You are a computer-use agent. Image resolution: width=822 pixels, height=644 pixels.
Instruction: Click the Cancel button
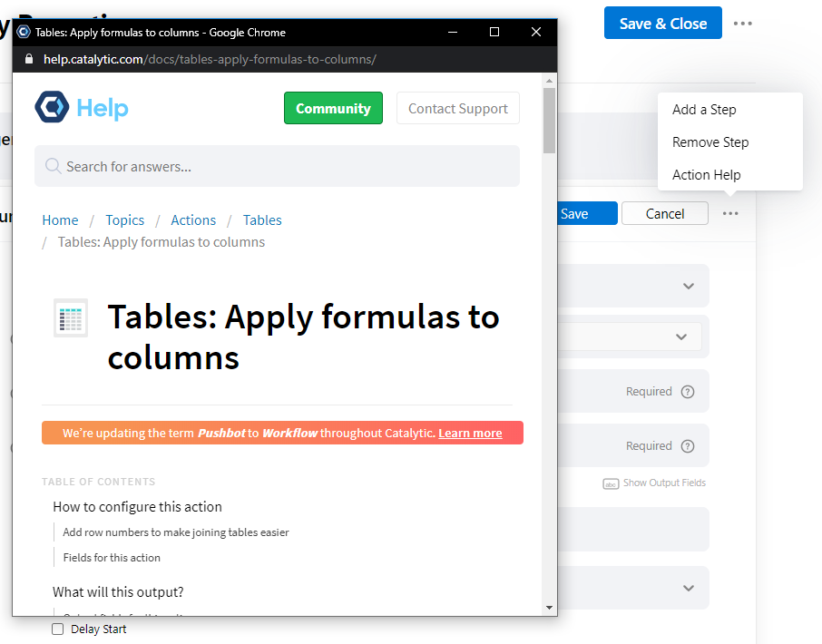tap(665, 213)
